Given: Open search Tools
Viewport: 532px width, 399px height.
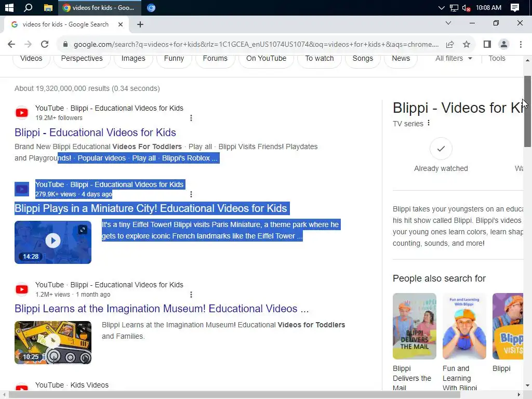Looking at the screenshot, I should [x=497, y=58].
